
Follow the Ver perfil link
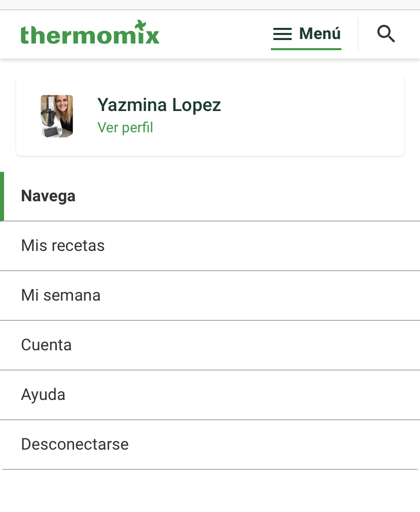click(125, 127)
